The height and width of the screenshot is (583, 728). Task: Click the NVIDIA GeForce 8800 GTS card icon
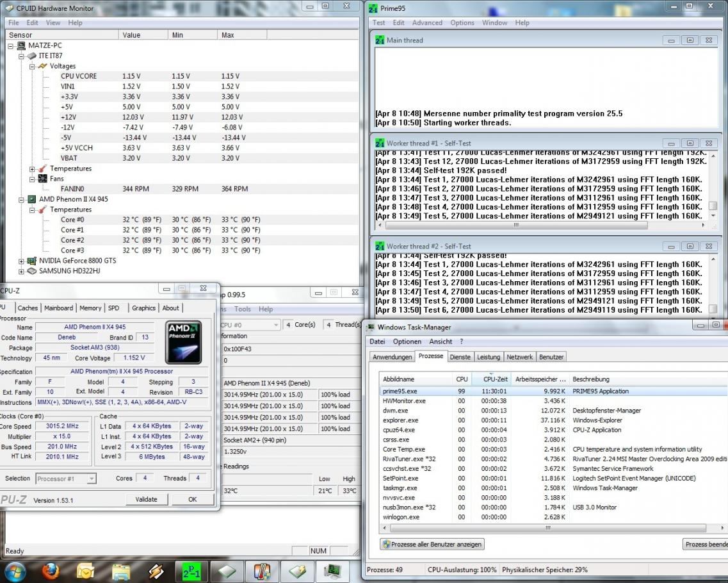31,261
